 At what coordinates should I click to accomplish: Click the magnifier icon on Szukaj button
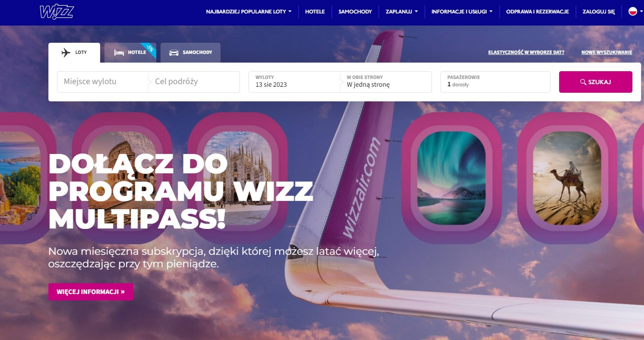(583, 82)
